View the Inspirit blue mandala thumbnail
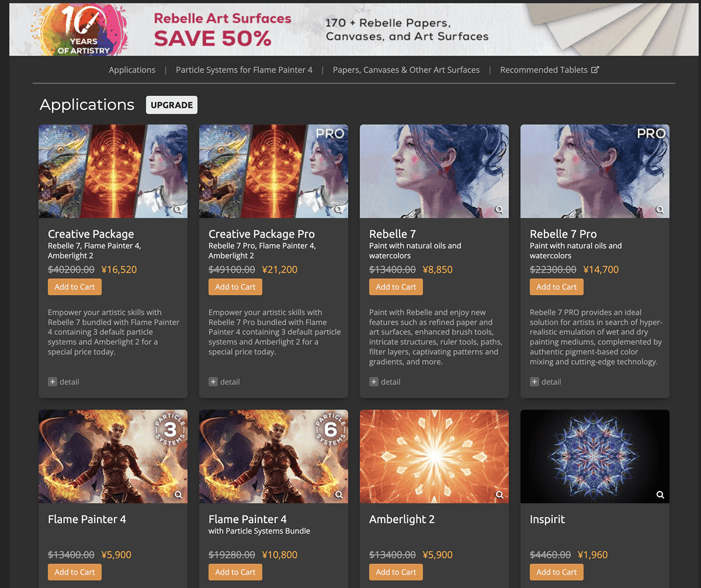This screenshot has height=588, width=701. [595, 456]
